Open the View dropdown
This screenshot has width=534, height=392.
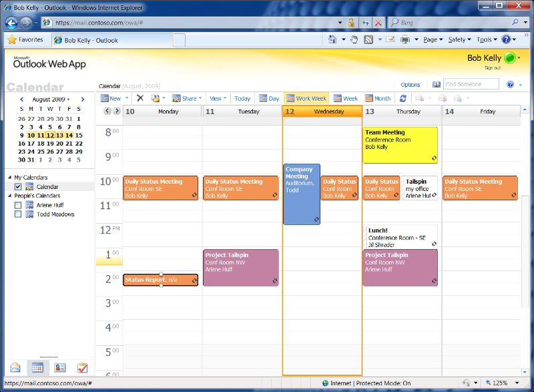click(x=218, y=98)
